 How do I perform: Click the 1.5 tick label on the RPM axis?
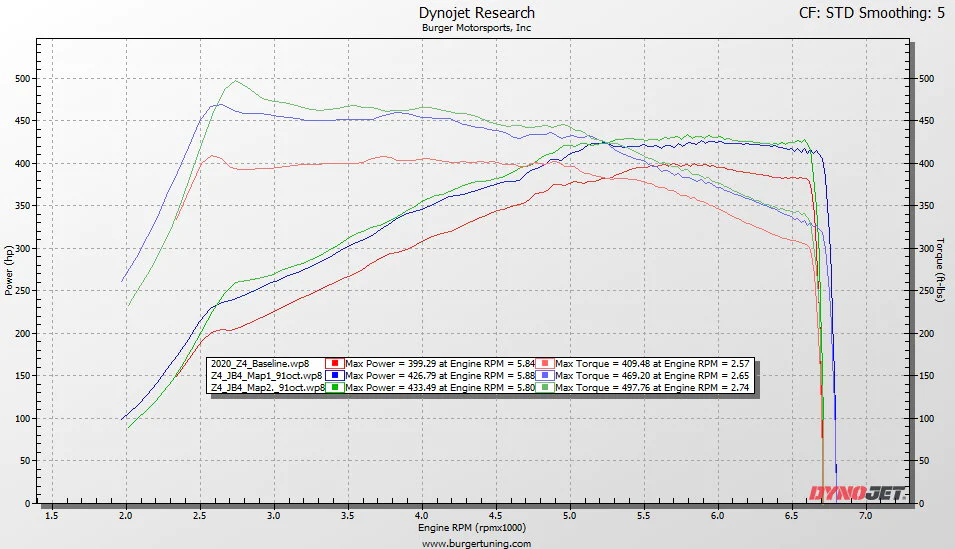52,515
